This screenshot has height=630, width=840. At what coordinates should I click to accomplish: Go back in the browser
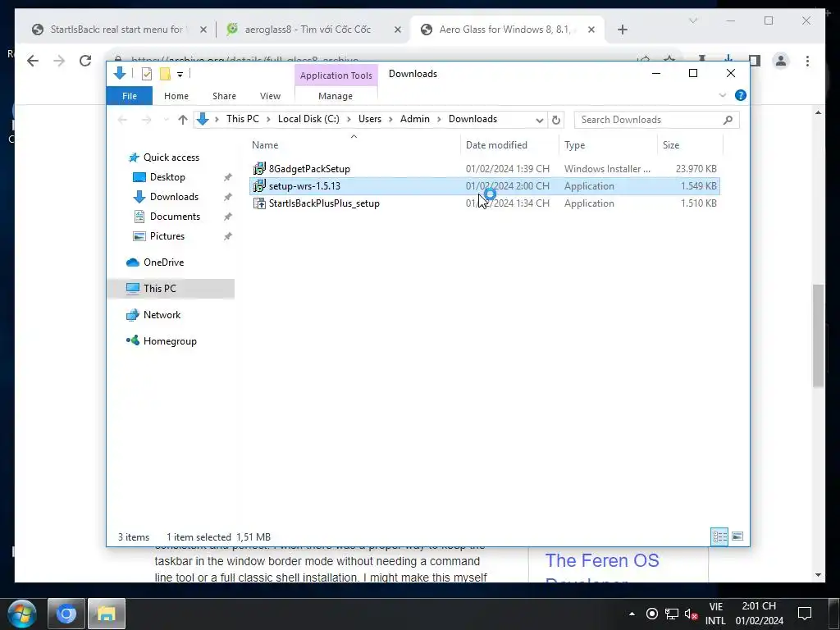[33, 61]
